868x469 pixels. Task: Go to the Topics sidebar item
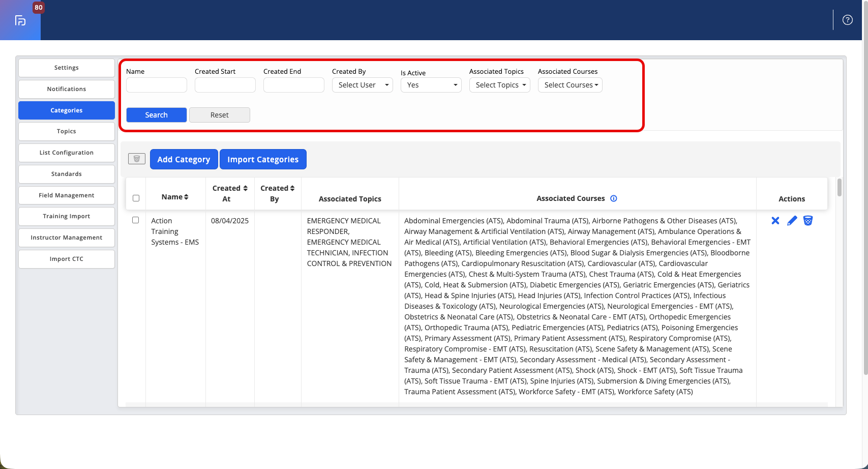[67, 131]
